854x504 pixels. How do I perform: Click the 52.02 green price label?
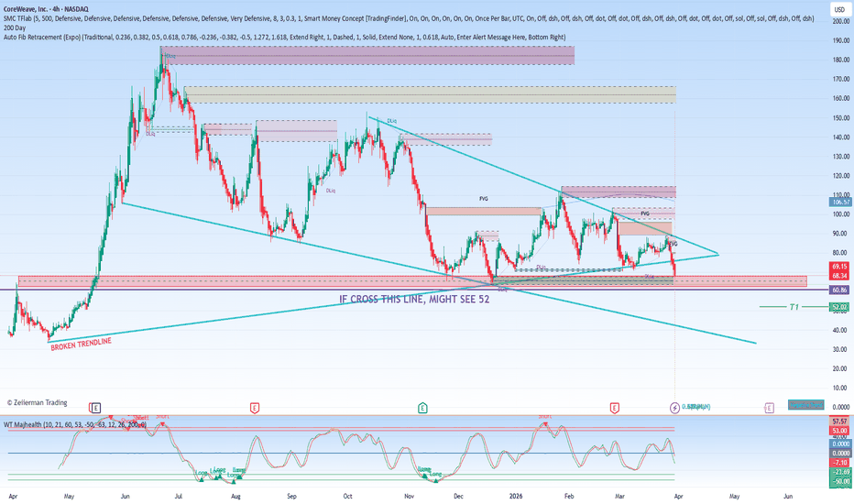[840, 307]
